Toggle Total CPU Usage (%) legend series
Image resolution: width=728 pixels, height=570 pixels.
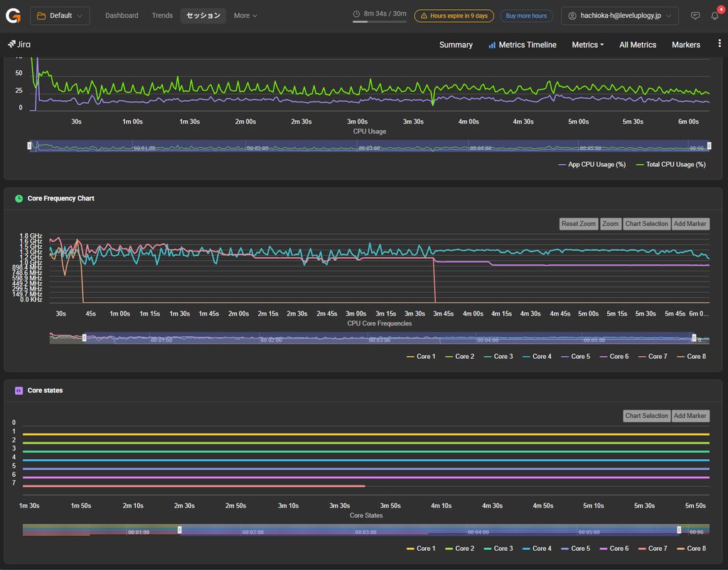click(670, 164)
